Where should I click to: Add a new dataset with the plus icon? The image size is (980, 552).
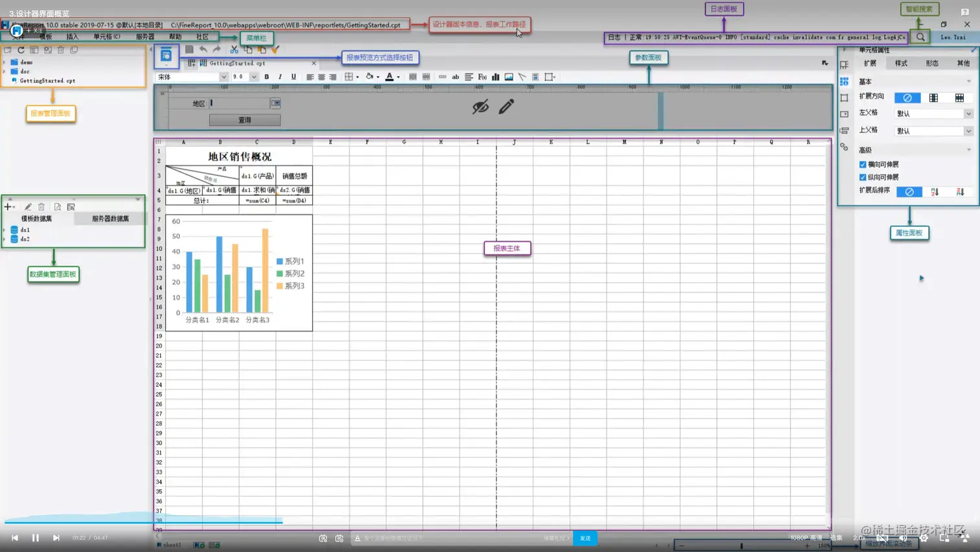(8, 207)
